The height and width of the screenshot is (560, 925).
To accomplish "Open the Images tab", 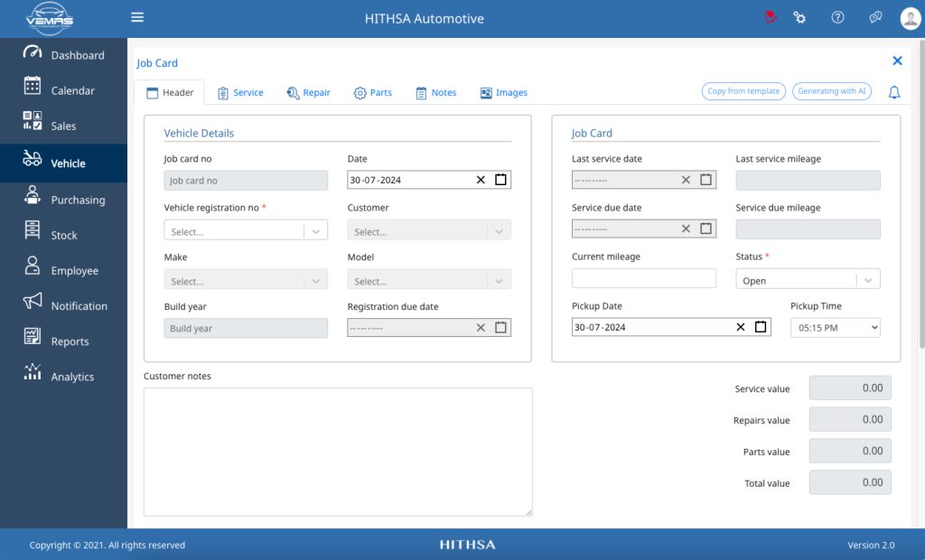I will pyautogui.click(x=503, y=93).
